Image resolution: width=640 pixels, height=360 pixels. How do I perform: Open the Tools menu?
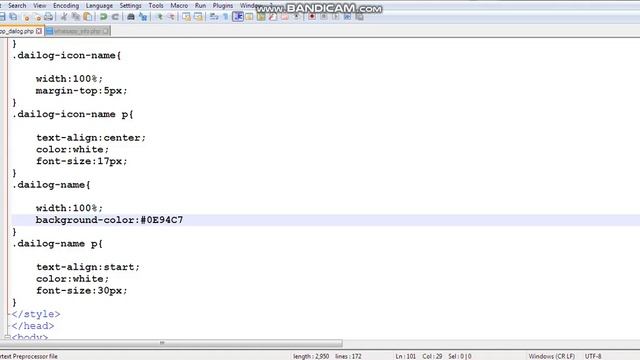[156, 5]
